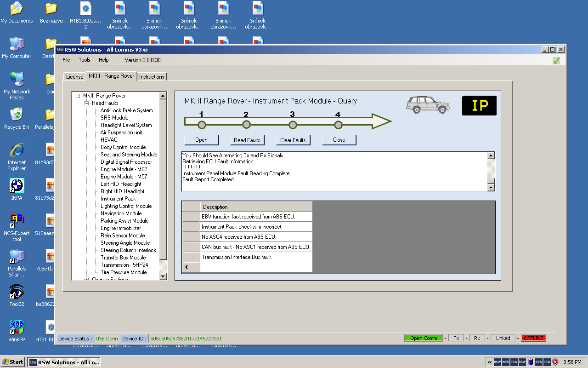Collapse the Read Faults tree branch
Screen dimensions: 588x368
point(86,103)
